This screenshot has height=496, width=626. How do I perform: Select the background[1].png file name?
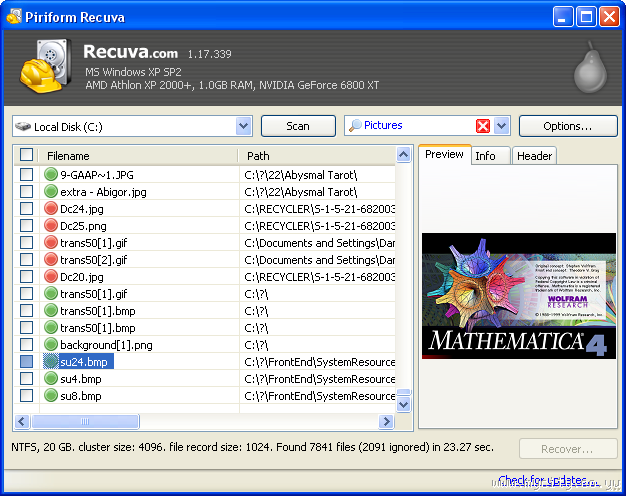point(106,345)
